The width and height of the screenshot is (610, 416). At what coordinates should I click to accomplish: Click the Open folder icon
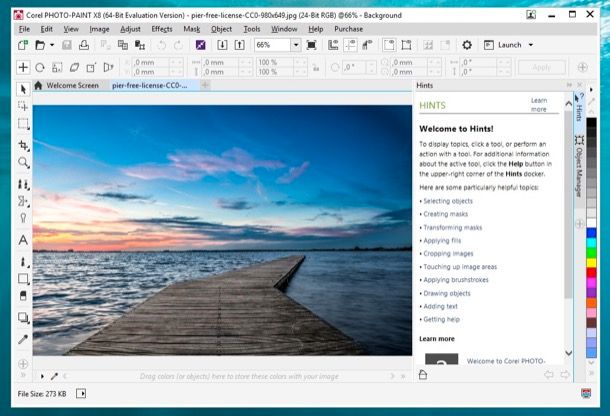tap(40, 45)
